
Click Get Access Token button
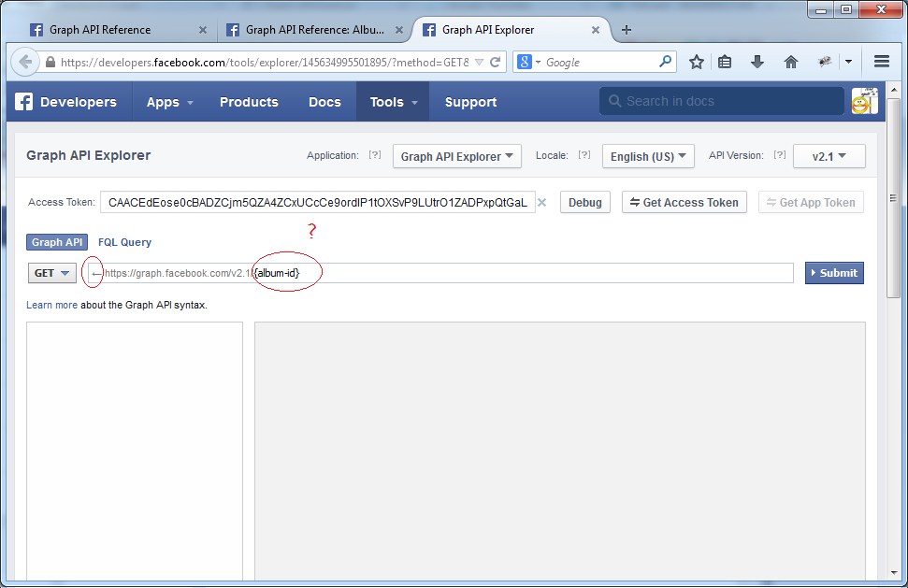click(x=684, y=203)
